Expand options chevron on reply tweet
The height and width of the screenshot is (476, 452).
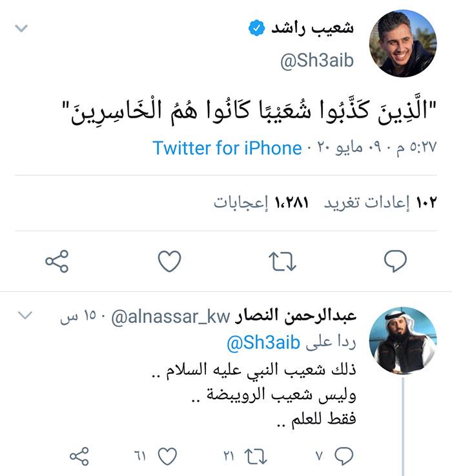[25, 316]
